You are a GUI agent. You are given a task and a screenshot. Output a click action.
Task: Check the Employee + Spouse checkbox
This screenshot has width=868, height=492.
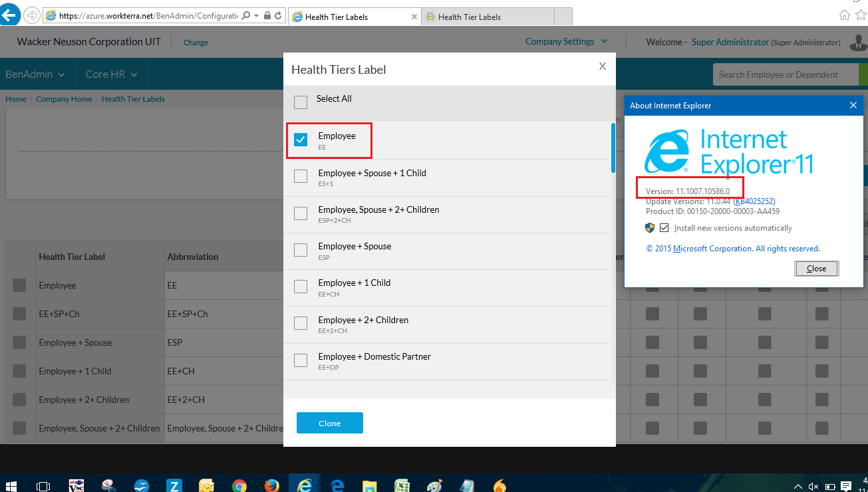(301, 250)
